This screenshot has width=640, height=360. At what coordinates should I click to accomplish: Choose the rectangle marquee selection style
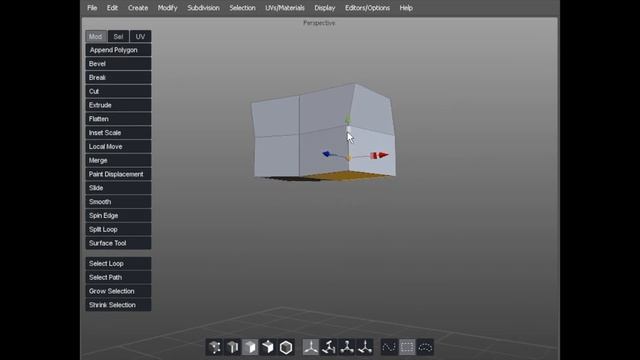tap(407, 347)
